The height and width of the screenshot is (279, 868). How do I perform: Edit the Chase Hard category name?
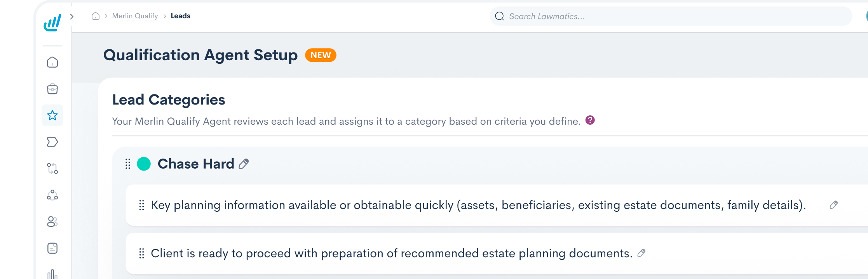pyautogui.click(x=244, y=164)
